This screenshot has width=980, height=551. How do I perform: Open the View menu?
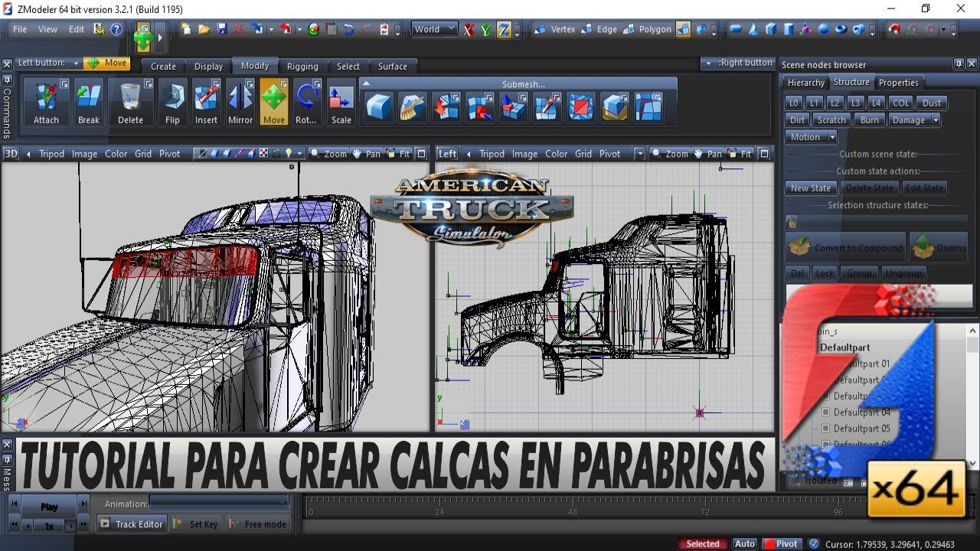47,29
